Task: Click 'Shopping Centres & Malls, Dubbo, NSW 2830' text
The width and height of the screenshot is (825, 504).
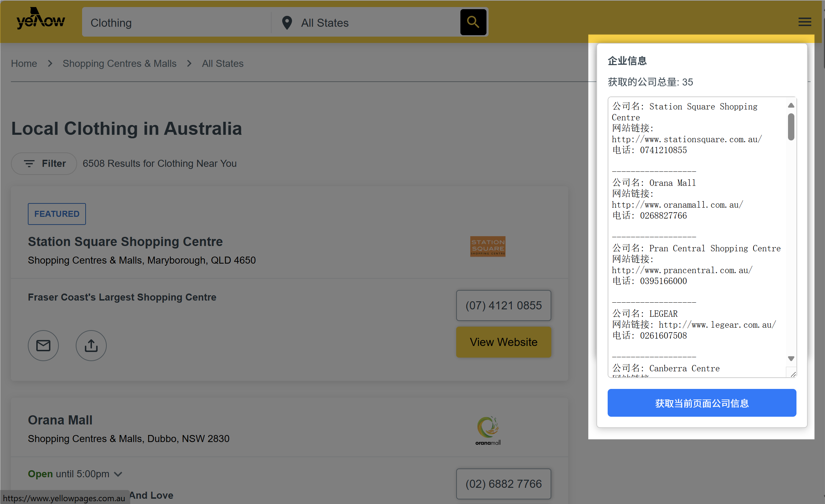Action: coord(129,439)
